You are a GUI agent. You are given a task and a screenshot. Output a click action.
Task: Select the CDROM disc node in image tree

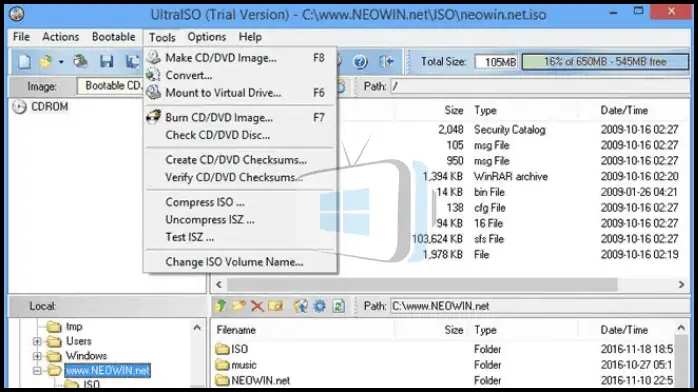click(41, 107)
